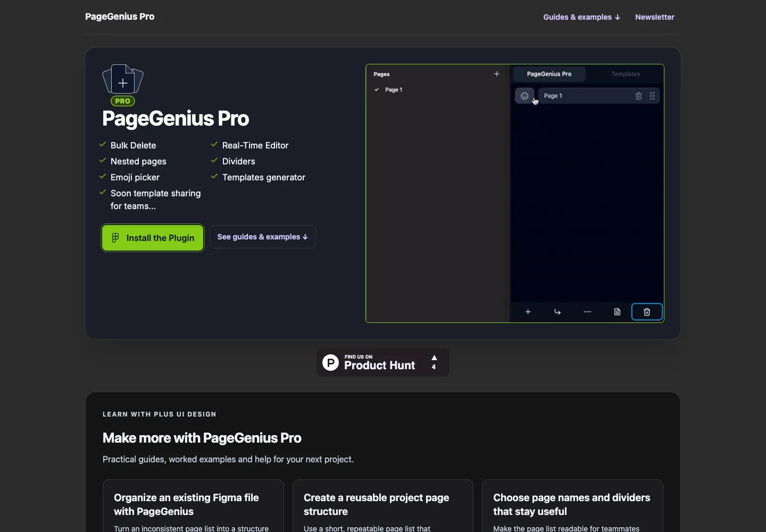
Task: Click the Bulk Delete feature text
Action: click(x=134, y=145)
